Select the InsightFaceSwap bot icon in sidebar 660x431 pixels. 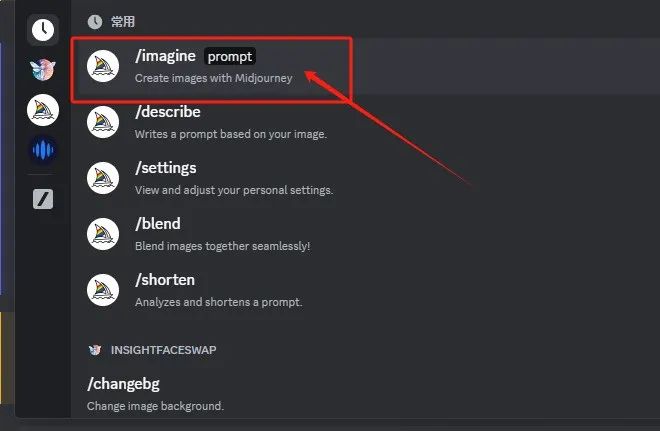click(43, 69)
